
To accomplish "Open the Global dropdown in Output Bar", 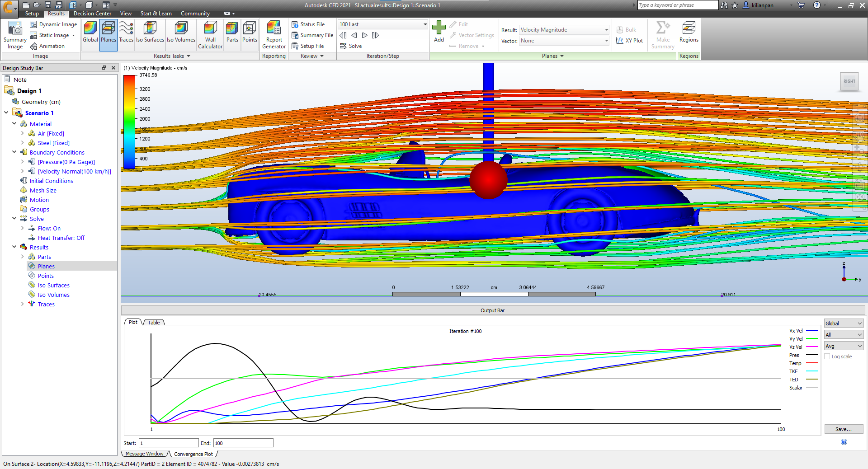I will point(844,324).
